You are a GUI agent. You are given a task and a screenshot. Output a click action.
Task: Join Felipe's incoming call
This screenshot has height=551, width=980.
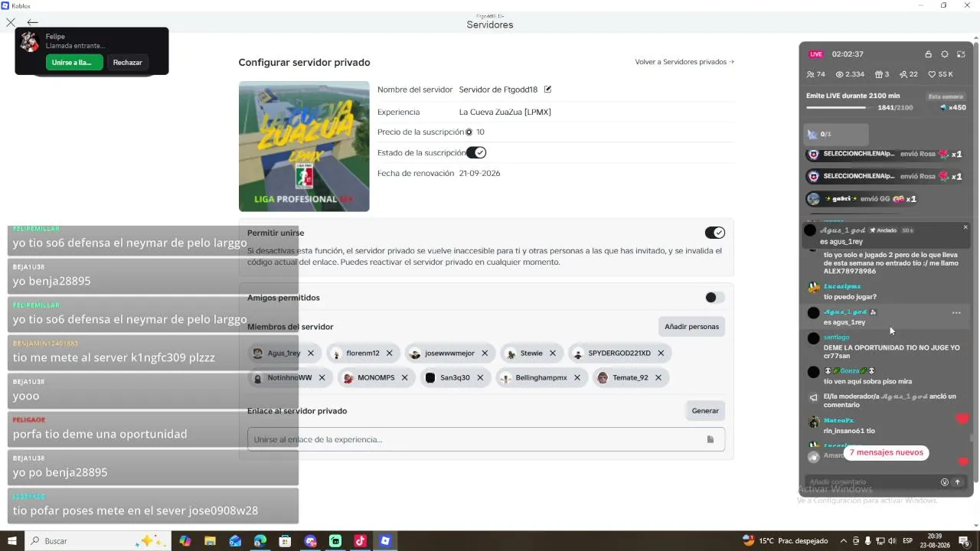point(74,63)
